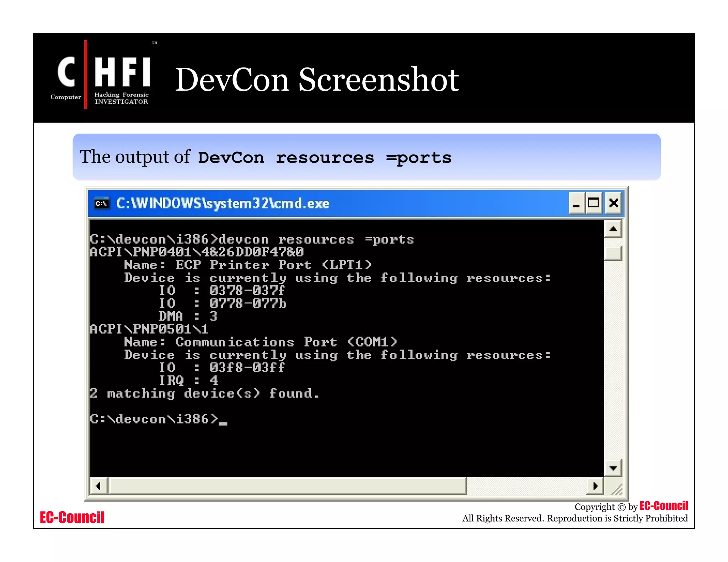
Task: Close the cmd.exe window
Action: pos(614,203)
